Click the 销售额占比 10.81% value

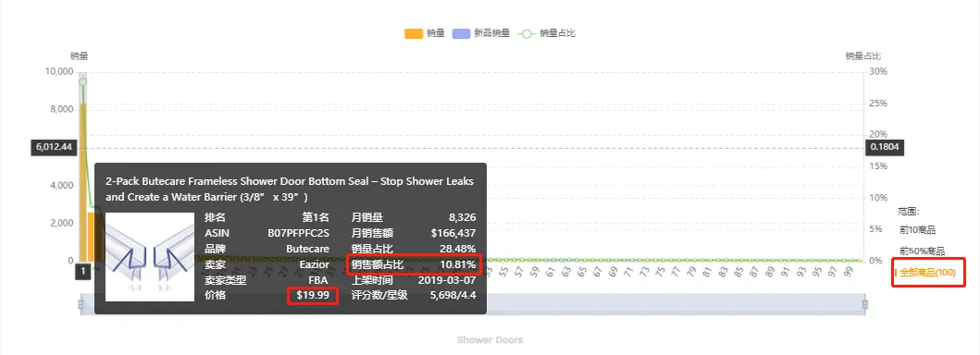tap(457, 264)
